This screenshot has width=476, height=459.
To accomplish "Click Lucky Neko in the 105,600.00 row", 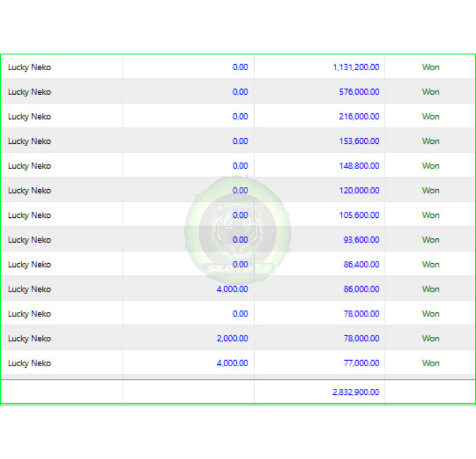I will (29, 215).
